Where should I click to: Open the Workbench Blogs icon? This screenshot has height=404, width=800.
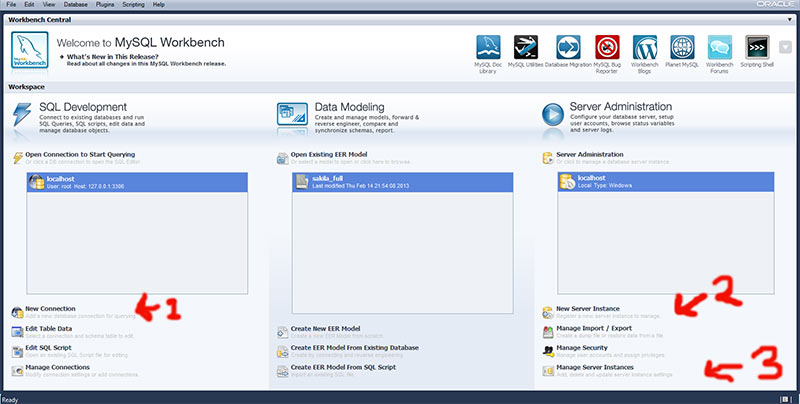(645, 47)
